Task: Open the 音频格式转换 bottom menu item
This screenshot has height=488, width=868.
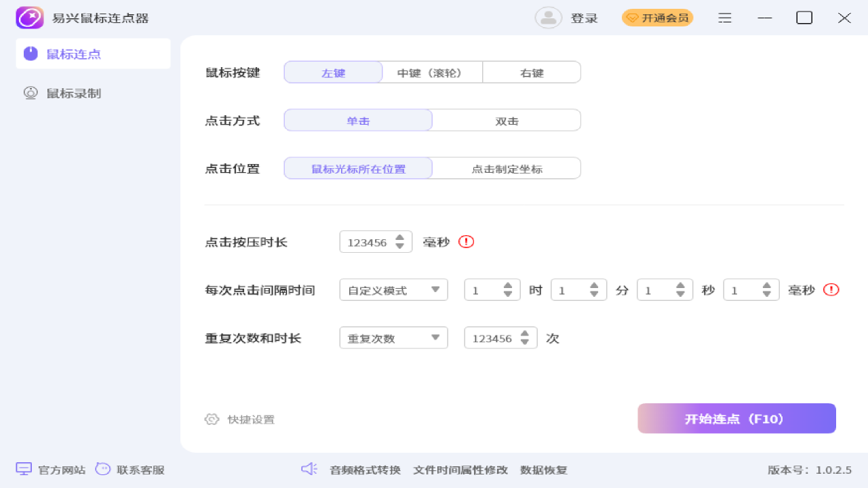Action: [x=365, y=469]
